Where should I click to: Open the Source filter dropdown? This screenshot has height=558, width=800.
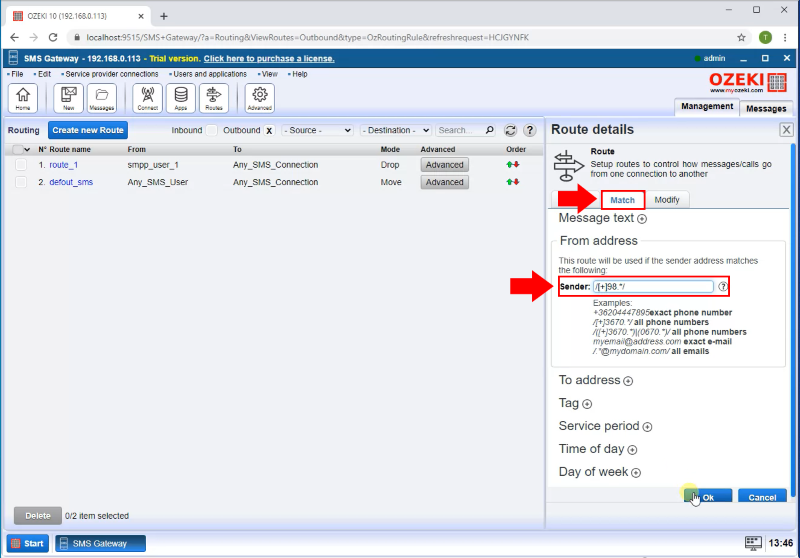pyautogui.click(x=317, y=131)
